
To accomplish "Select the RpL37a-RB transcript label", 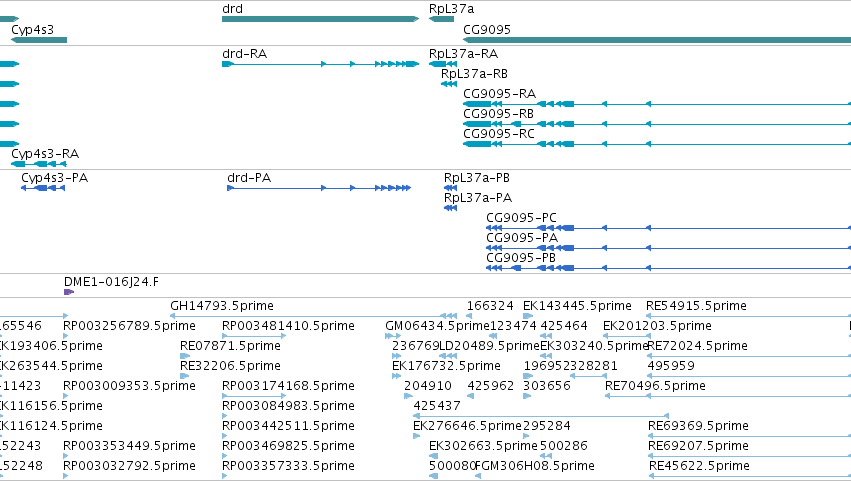I will pos(474,74).
